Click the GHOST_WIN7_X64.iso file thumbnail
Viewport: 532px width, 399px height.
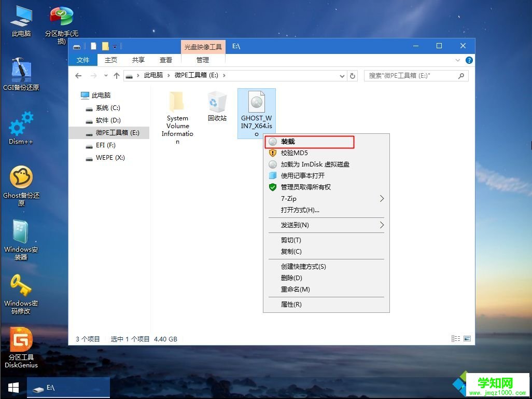pyautogui.click(x=256, y=101)
